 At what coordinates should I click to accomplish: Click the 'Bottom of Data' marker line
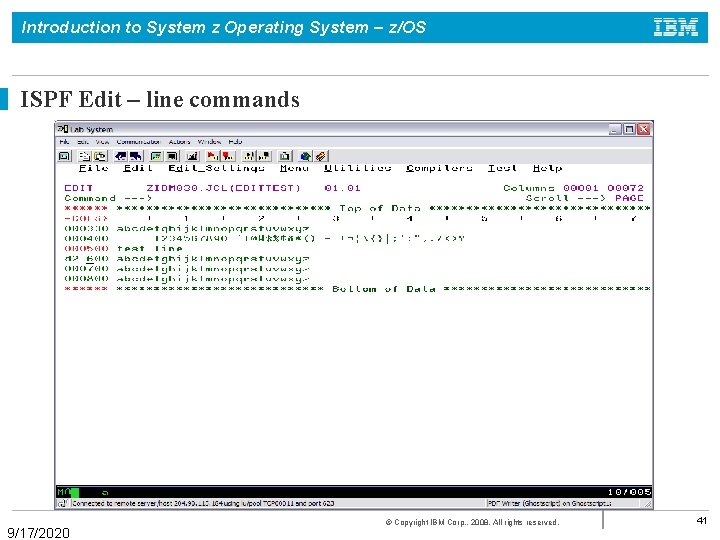[x=357, y=289]
